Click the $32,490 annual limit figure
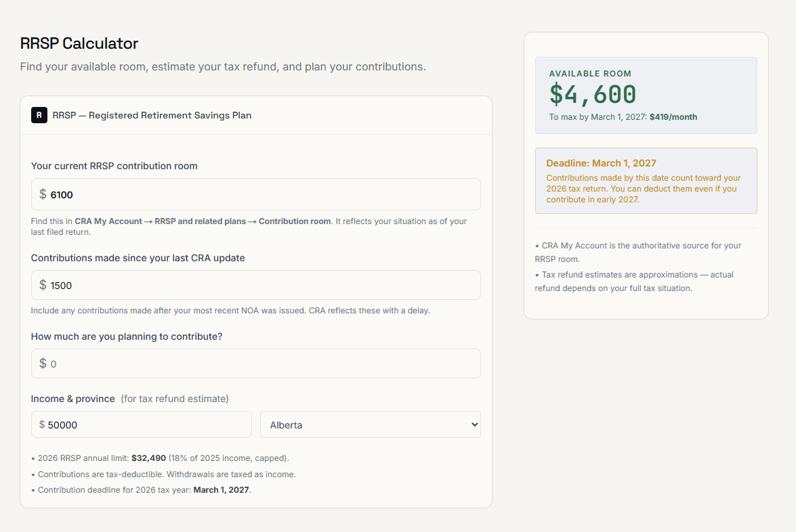 (x=149, y=458)
